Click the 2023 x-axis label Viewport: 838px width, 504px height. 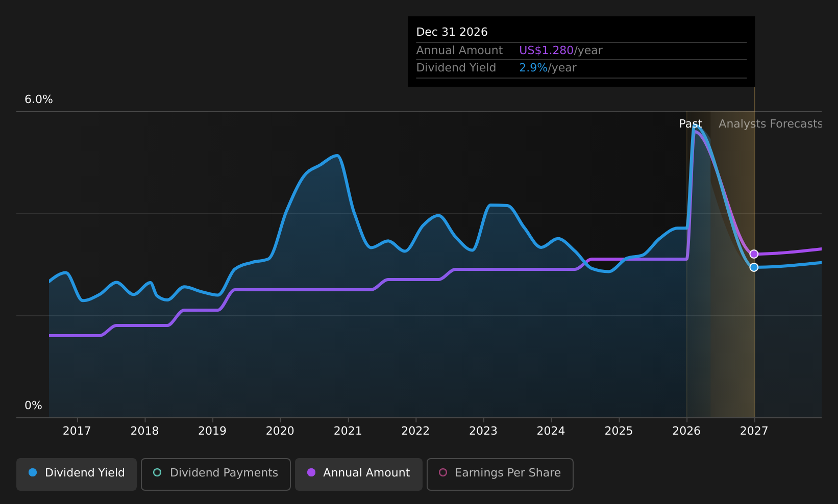coord(483,431)
